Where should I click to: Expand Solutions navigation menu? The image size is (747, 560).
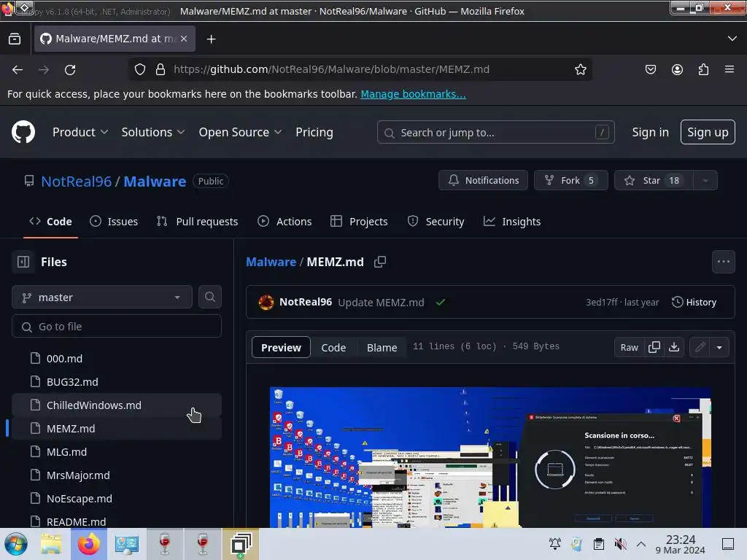point(153,133)
